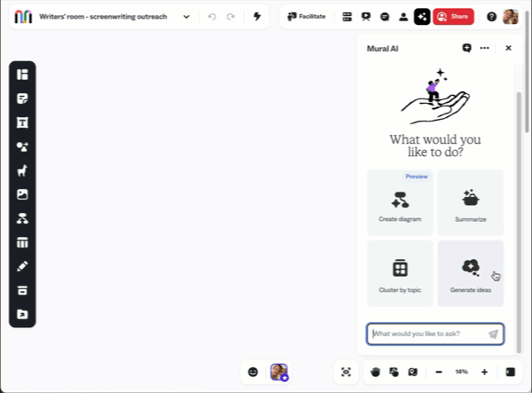Viewport: 532px width, 393px height.
Task: Click the mural title 'Writers' room - screenwriting outreach'
Action: point(103,17)
